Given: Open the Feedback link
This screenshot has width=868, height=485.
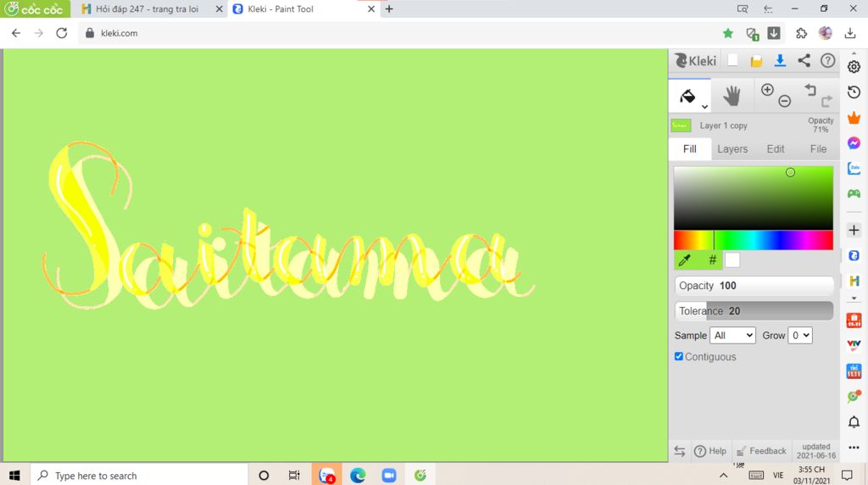Looking at the screenshot, I should click(762, 451).
